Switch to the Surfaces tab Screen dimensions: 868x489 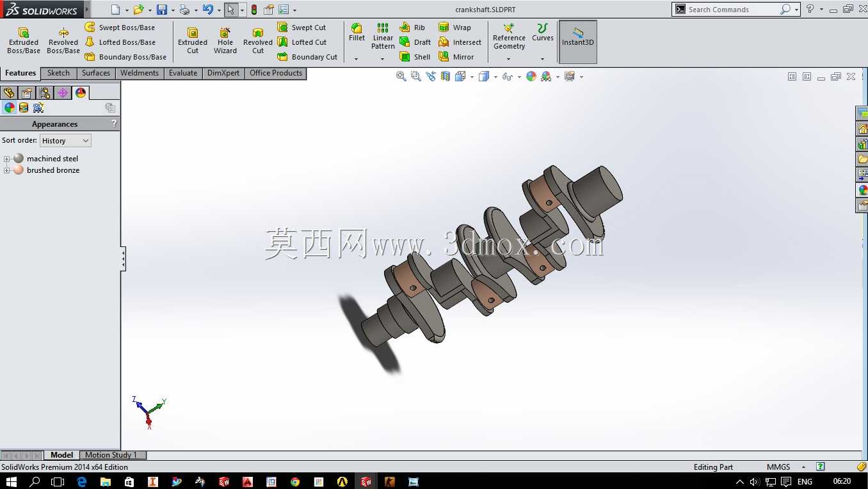96,74
